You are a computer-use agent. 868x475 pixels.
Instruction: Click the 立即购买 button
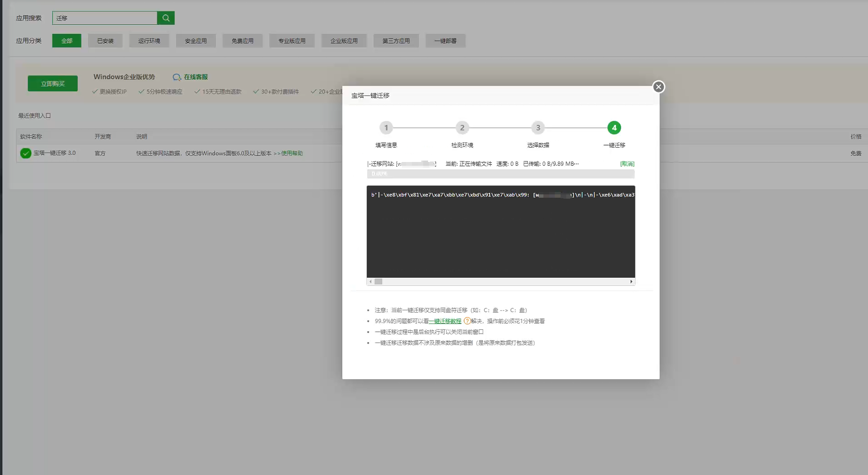[x=52, y=83]
